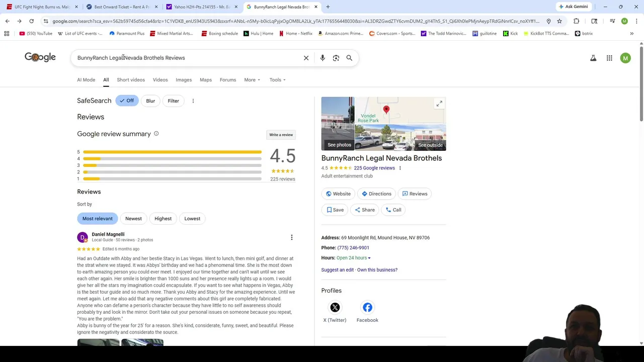Open Google Lens image search
Image resolution: width=644 pixels, height=362 pixels.
(x=336, y=58)
